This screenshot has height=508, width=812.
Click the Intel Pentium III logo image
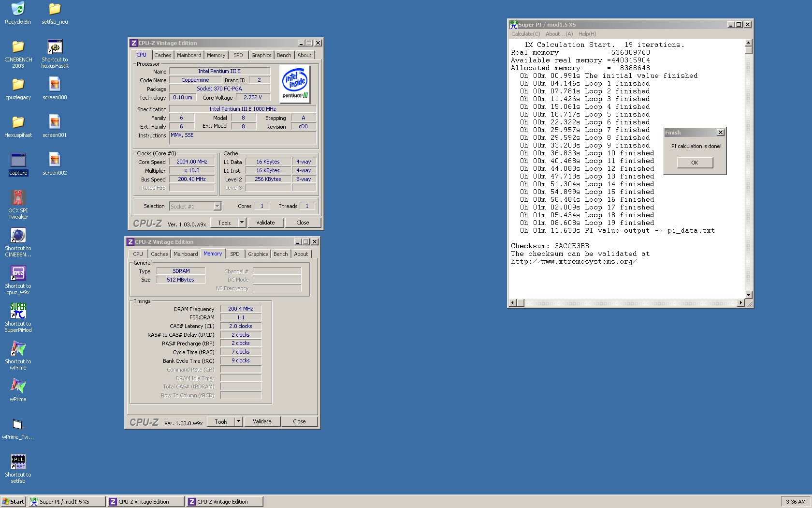coord(295,84)
